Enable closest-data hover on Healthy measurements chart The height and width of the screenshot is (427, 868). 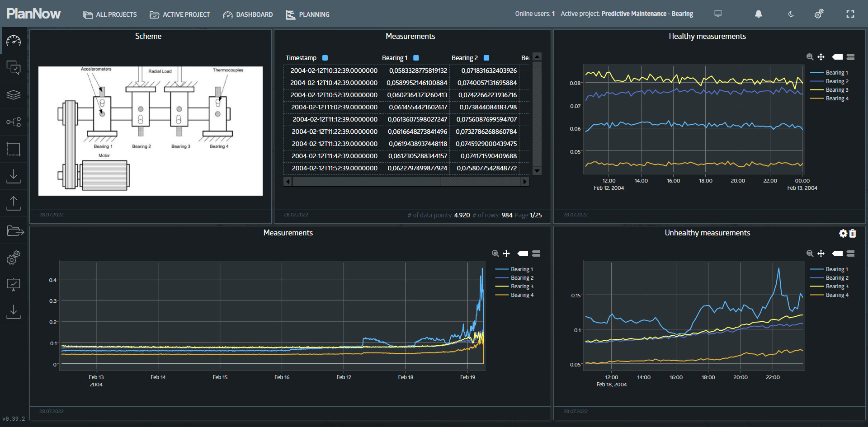(837, 57)
